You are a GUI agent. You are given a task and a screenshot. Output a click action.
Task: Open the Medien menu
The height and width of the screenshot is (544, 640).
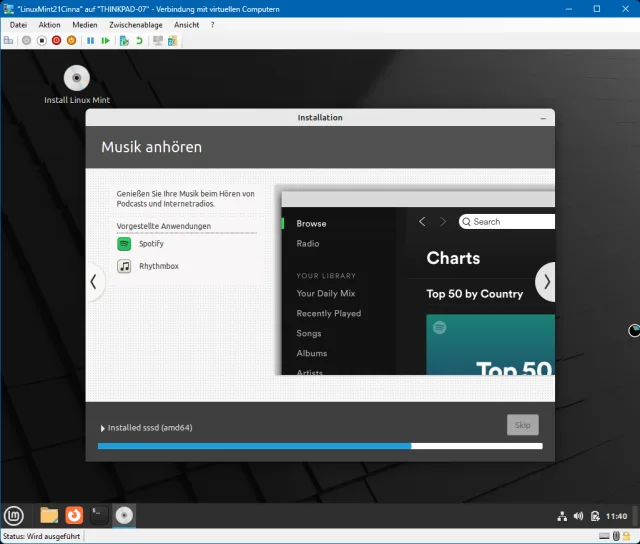click(85, 24)
